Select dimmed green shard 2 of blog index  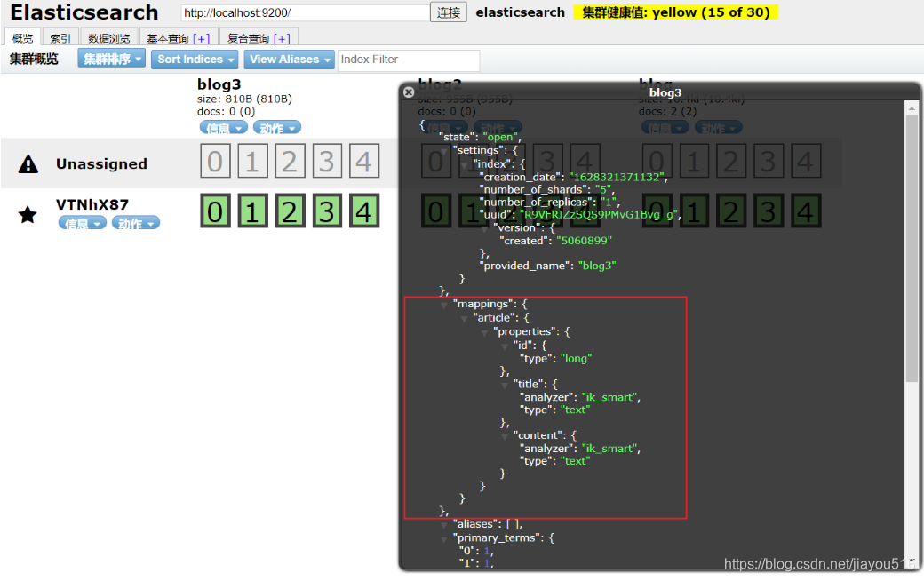[731, 211]
